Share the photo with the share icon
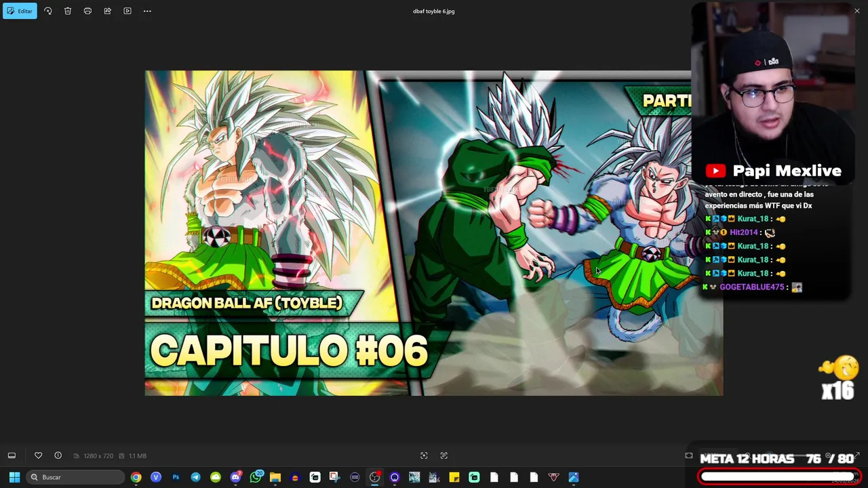 point(107,11)
